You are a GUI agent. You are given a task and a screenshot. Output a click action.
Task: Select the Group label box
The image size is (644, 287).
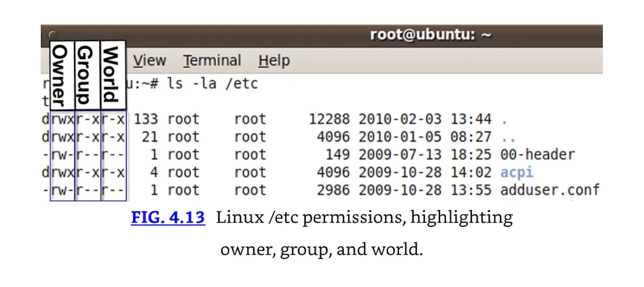click(87, 75)
